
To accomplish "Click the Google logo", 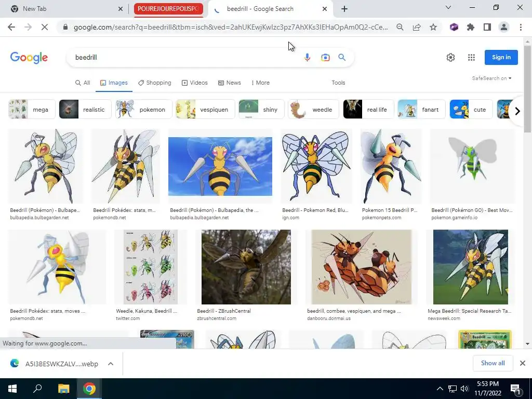I will (x=29, y=58).
